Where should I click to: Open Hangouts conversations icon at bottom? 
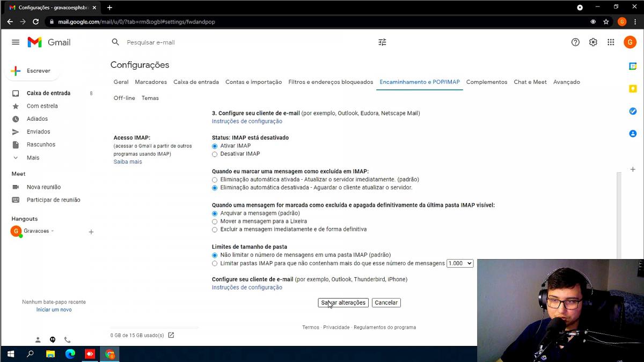[x=53, y=339]
